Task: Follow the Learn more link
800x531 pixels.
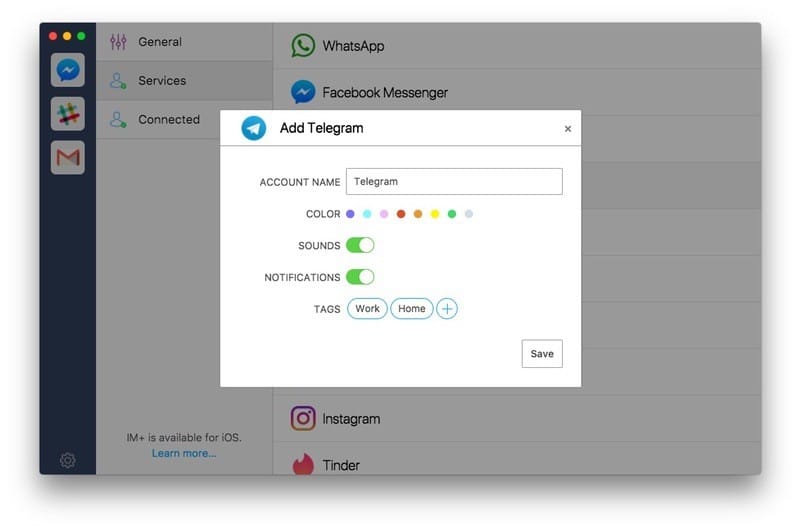Action: tap(184, 453)
